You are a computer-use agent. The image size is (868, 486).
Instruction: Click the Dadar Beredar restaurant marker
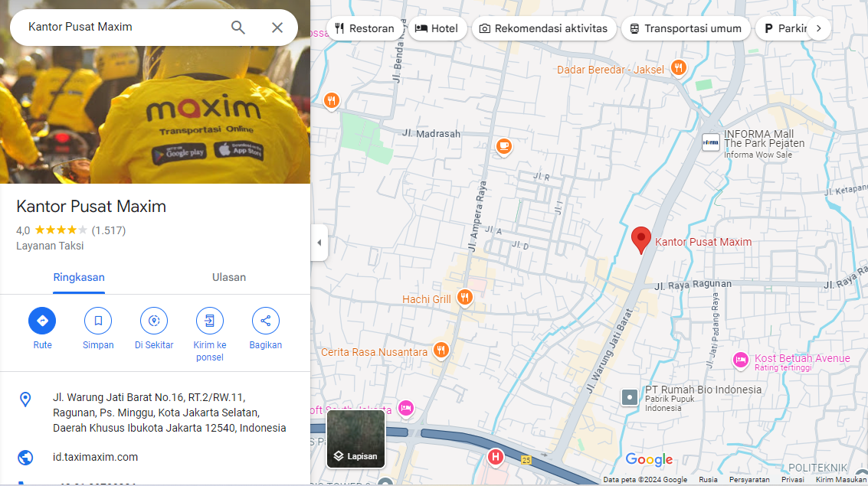(x=678, y=68)
